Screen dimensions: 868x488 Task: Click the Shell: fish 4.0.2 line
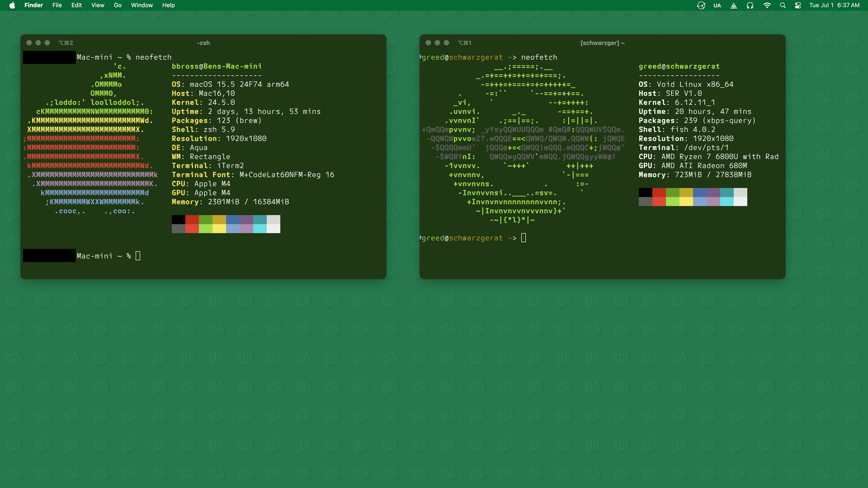tap(677, 130)
